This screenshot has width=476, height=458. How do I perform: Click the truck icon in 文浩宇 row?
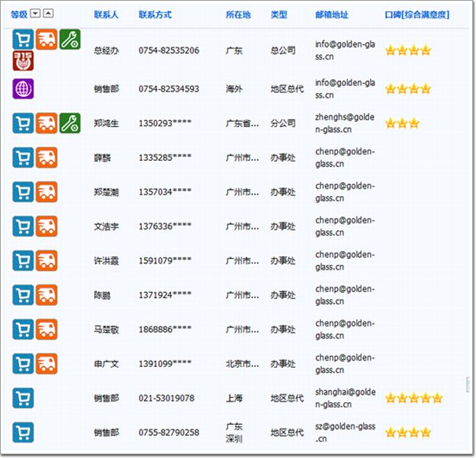[x=46, y=226]
